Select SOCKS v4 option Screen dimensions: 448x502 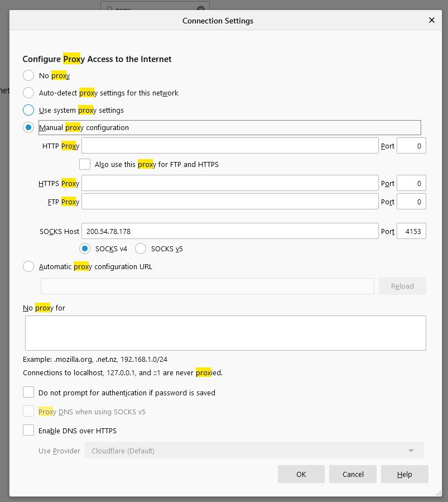pyautogui.click(x=85, y=248)
